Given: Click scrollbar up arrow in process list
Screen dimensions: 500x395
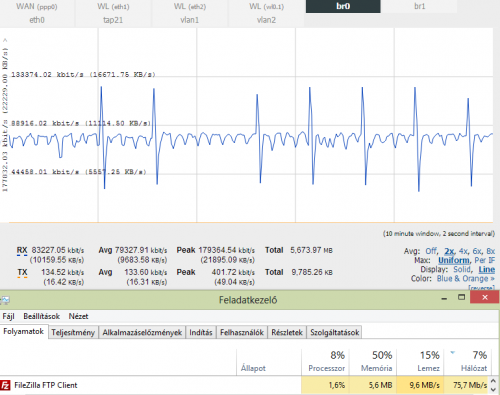Looking at the screenshot, I should (x=494, y=381).
